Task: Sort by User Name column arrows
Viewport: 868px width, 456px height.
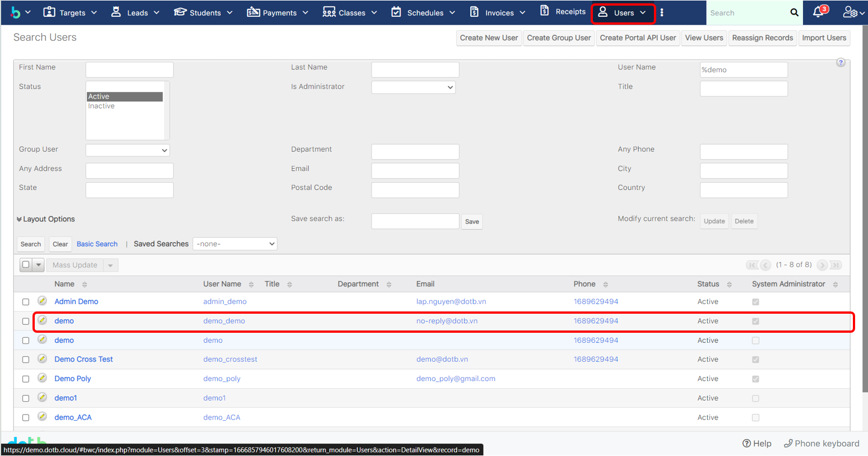Action: pyautogui.click(x=251, y=285)
